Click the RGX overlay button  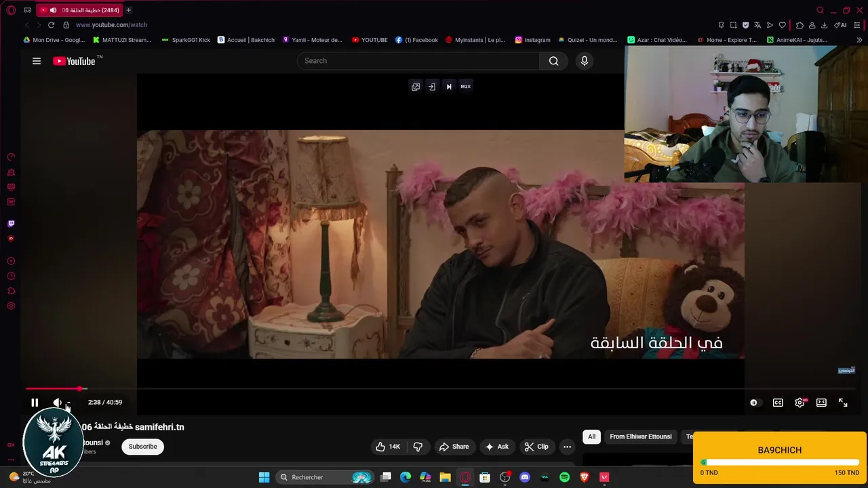pos(466,87)
